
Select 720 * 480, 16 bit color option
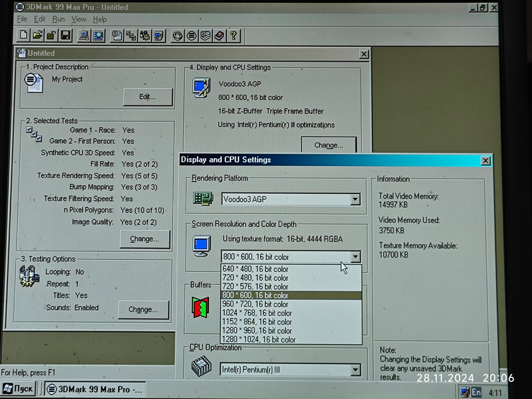291,278
